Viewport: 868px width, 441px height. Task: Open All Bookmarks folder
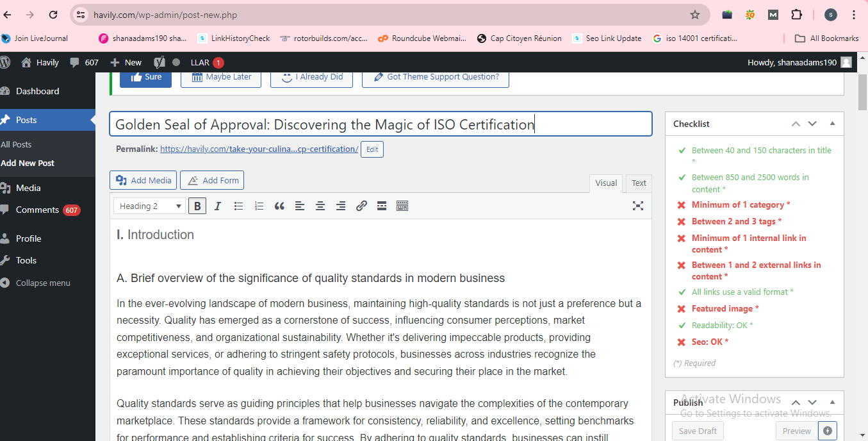(827, 38)
